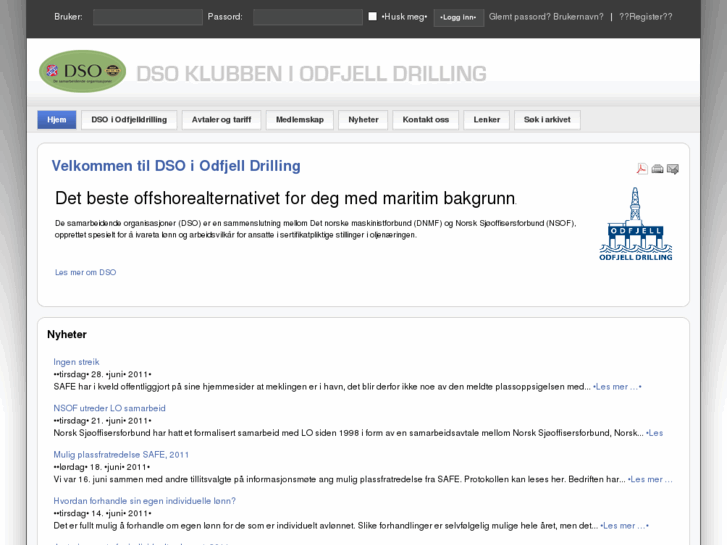
Task: Click the Odfjell Drilling rig logo
Action: point(636,224)
